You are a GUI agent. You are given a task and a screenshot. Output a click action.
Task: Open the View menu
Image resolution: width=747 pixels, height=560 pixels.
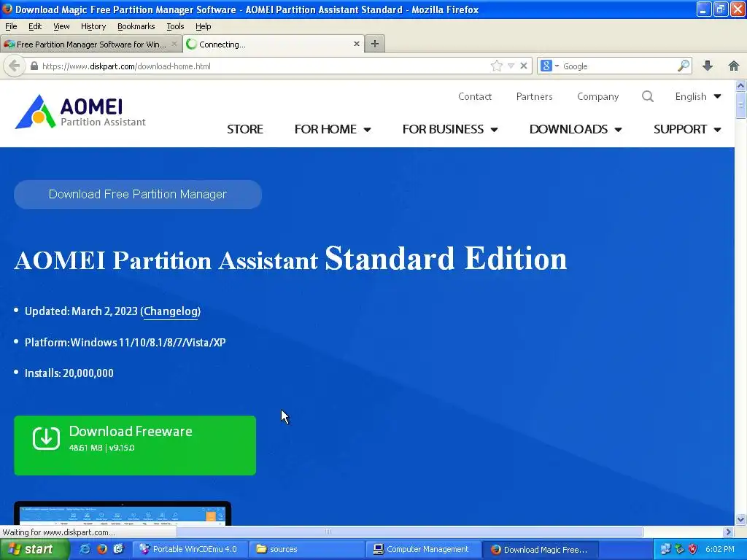(61, 26)
